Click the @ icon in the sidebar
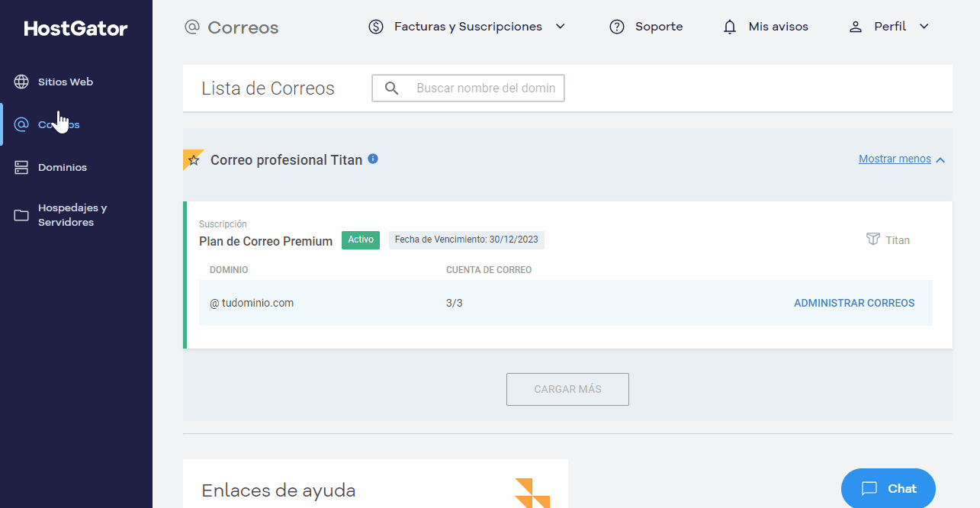 (x=21, y=124)
